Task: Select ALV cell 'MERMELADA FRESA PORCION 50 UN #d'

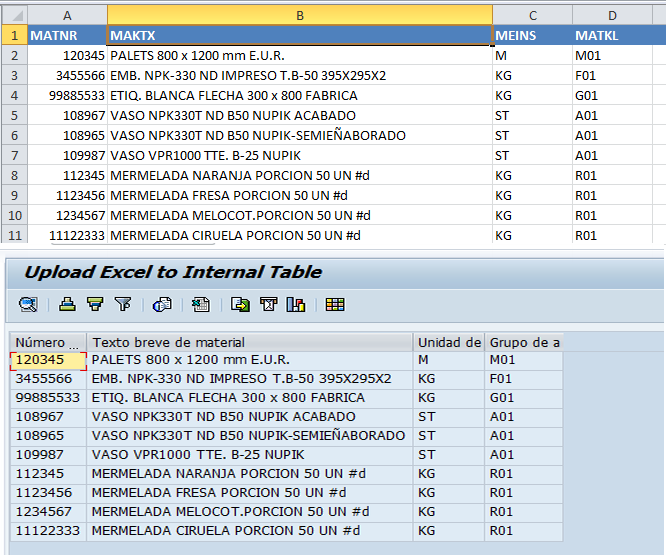Action: 250,493
